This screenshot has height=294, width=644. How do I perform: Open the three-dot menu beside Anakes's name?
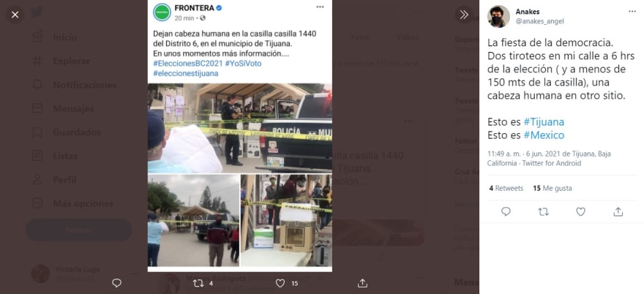632,12
